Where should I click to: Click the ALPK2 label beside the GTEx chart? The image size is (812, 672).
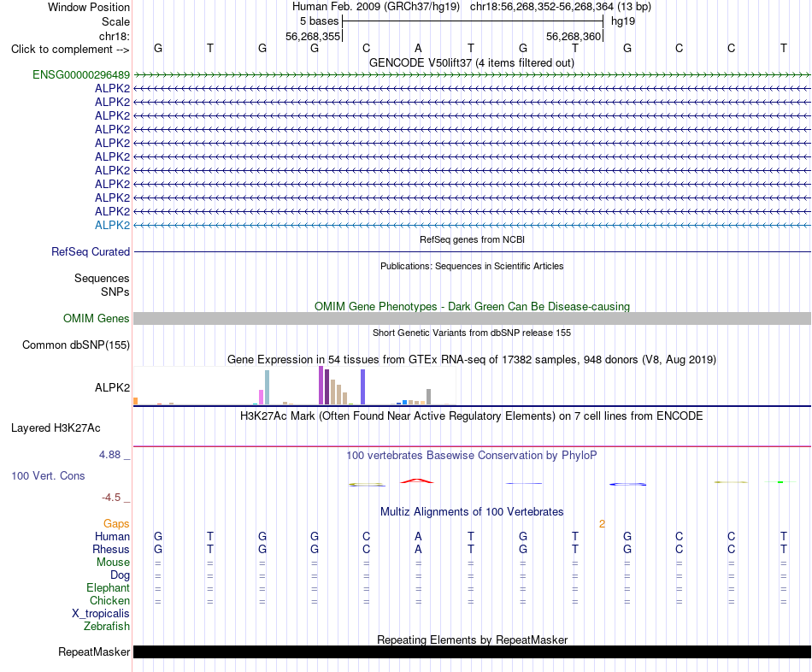click(112, 387)
